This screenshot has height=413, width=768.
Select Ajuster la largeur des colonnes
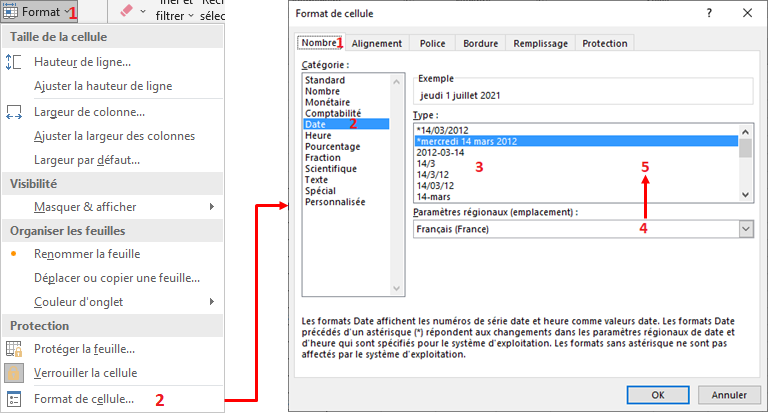click(x=113, y=136)
